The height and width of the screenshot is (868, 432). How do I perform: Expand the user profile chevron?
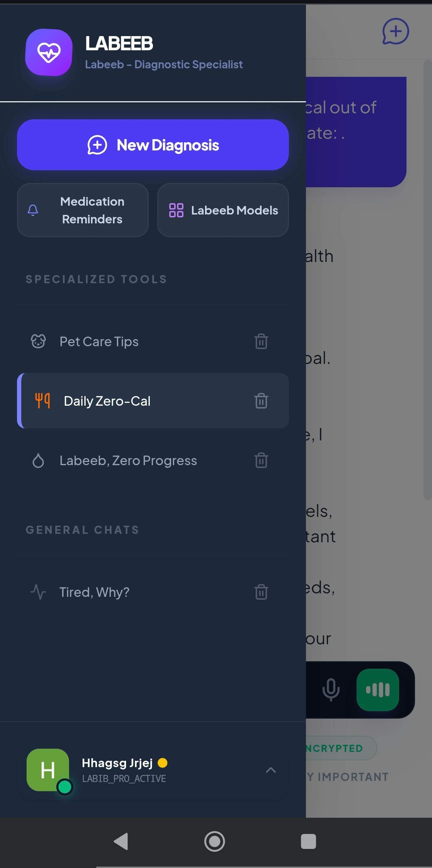271,770
